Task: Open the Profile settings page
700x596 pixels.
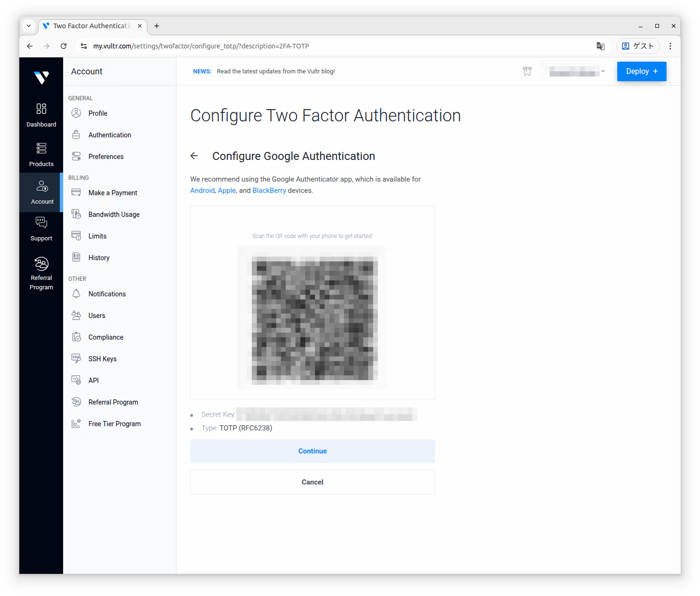Action: click(x=98, y=113)
